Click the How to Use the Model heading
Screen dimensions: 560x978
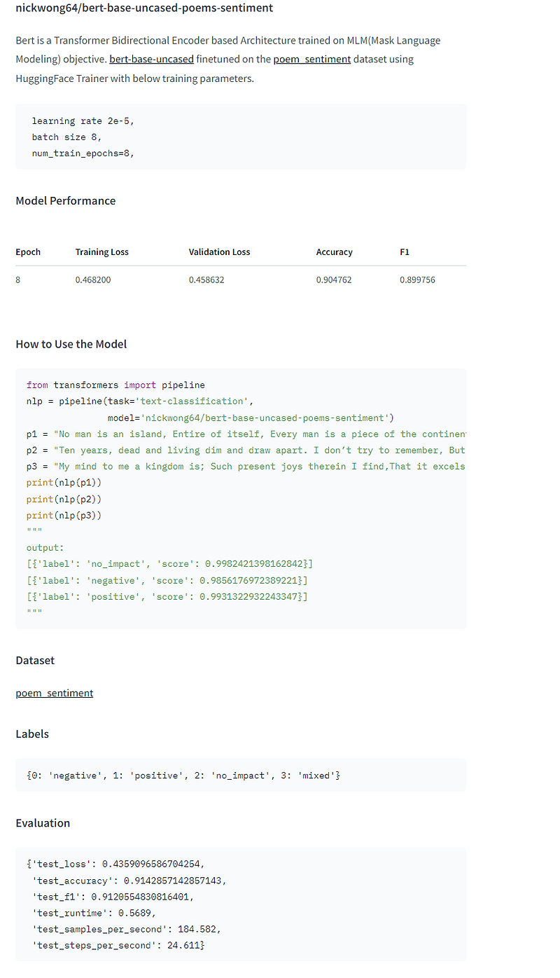tap(71, 344)
